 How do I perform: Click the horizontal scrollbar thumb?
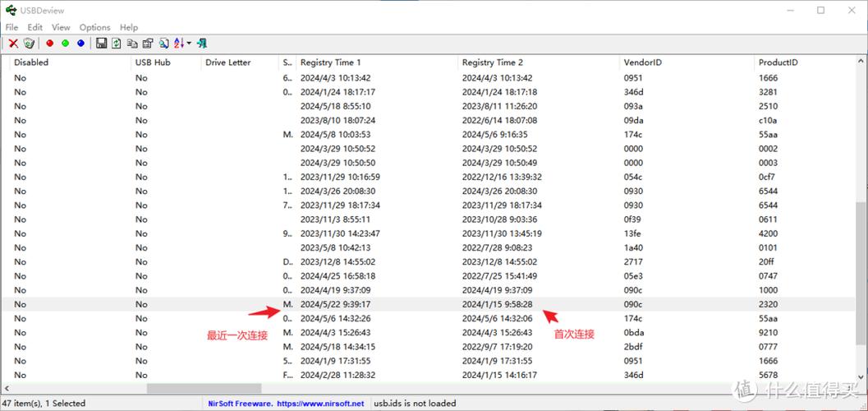[204, 390]
